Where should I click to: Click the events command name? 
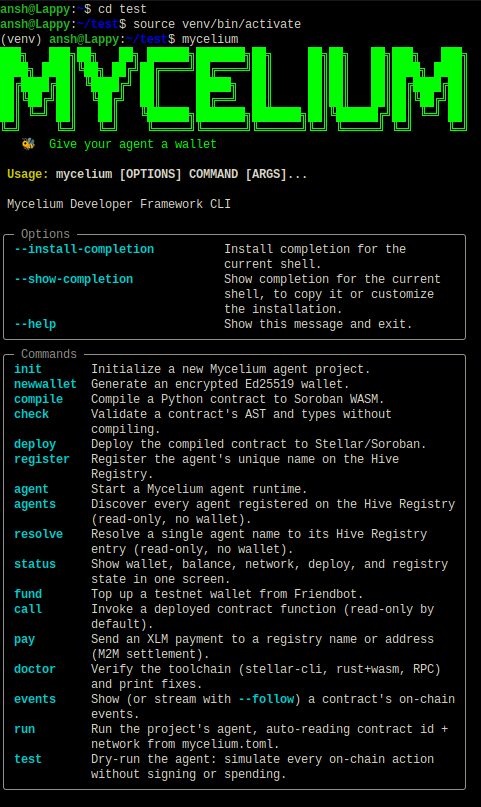click(x=35, y=699)
